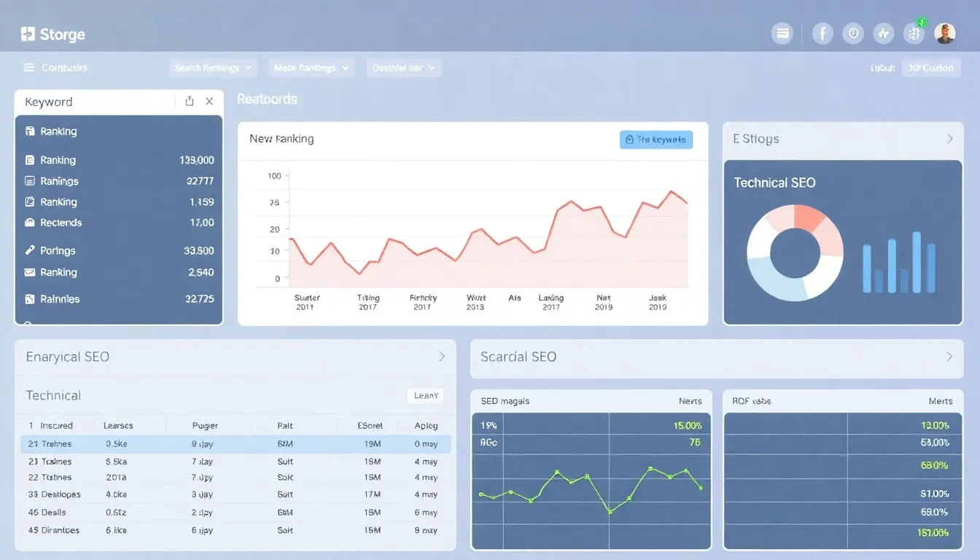
Task: Select the 23 Tcslmes table row
Action: (236, 462)
